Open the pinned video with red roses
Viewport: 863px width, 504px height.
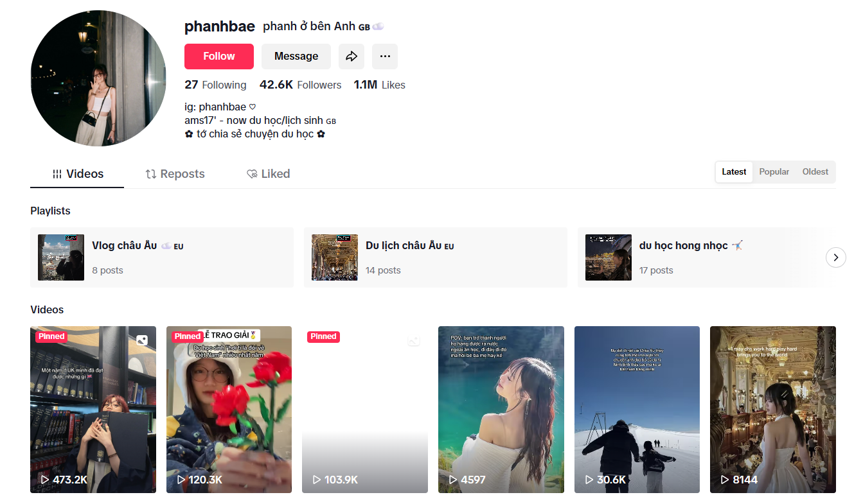coord(229,410)
